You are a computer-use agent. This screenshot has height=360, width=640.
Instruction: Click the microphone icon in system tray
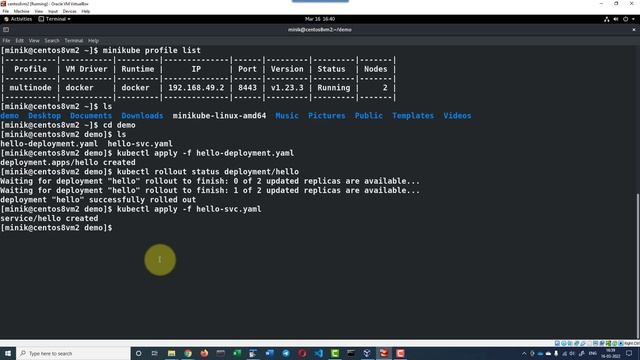click(556, 353)
